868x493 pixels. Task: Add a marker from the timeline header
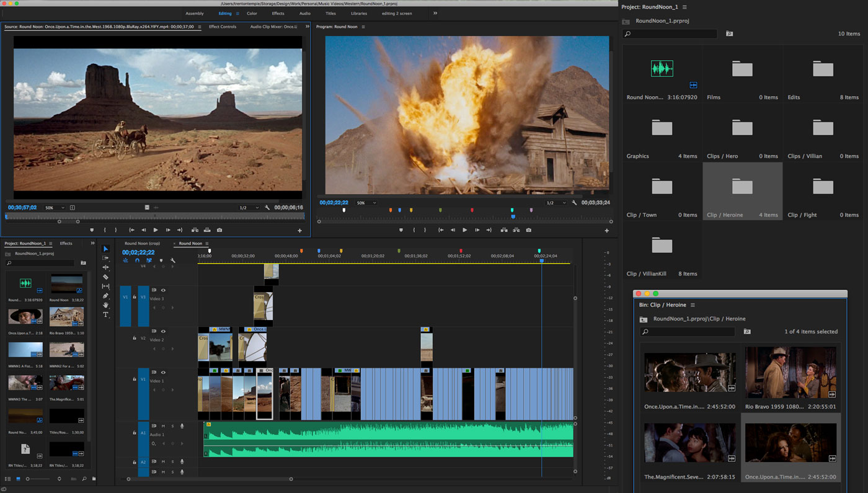(x=161, y=260)
